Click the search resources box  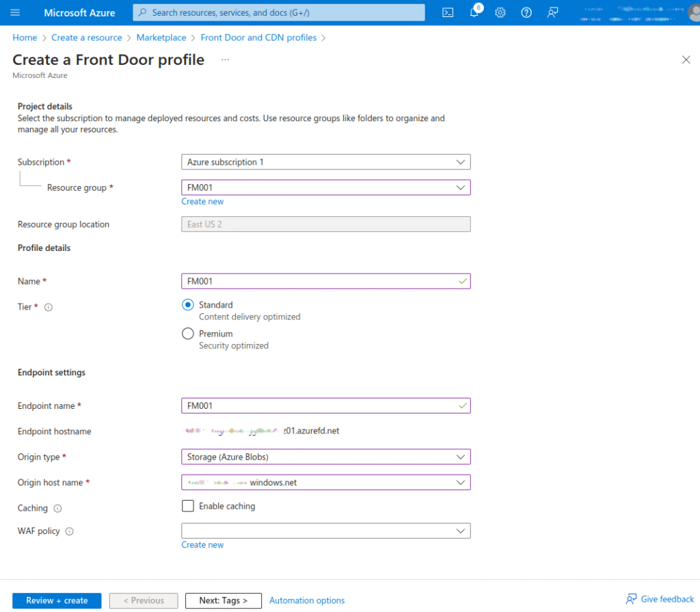tap(279, 12)
